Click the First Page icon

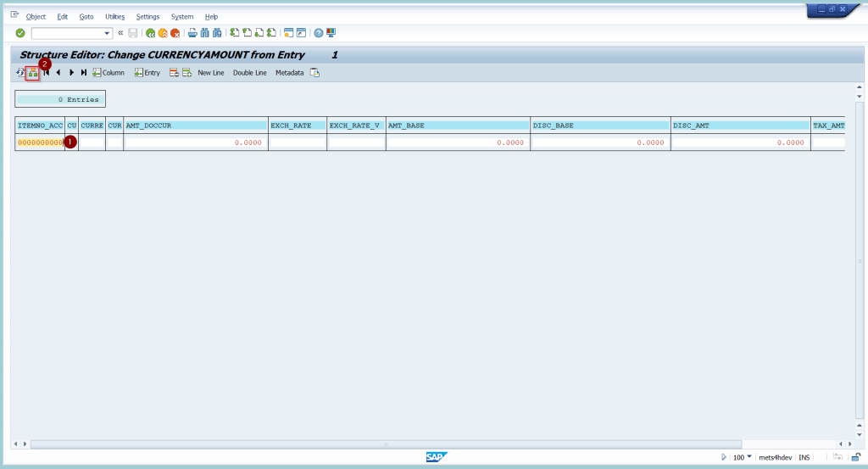click(x=235, y=33)
